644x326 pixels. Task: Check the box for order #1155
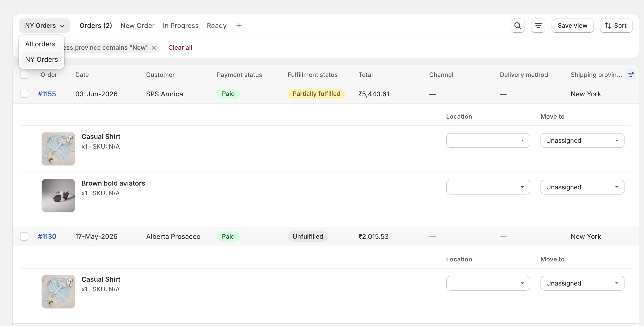tap(24, 94)
